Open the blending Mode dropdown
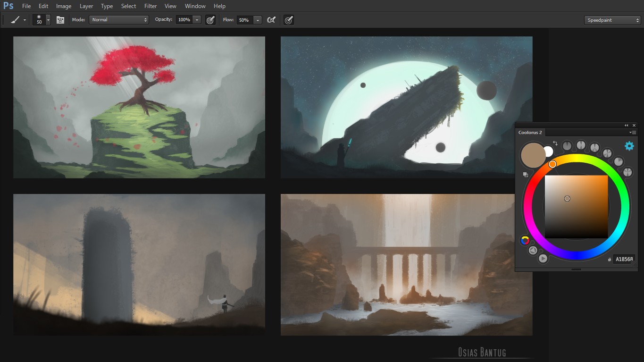The width and height of the screenshot is (644, 362). [x=119, y=20]
